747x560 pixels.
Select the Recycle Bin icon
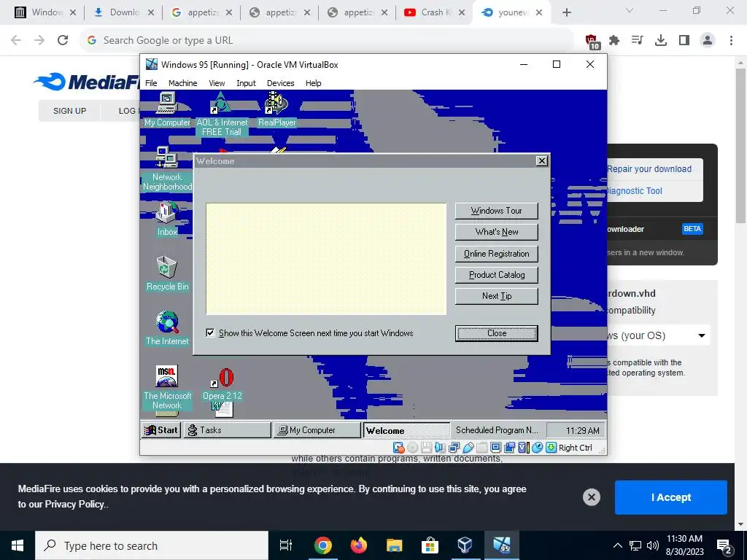(167, 274)
